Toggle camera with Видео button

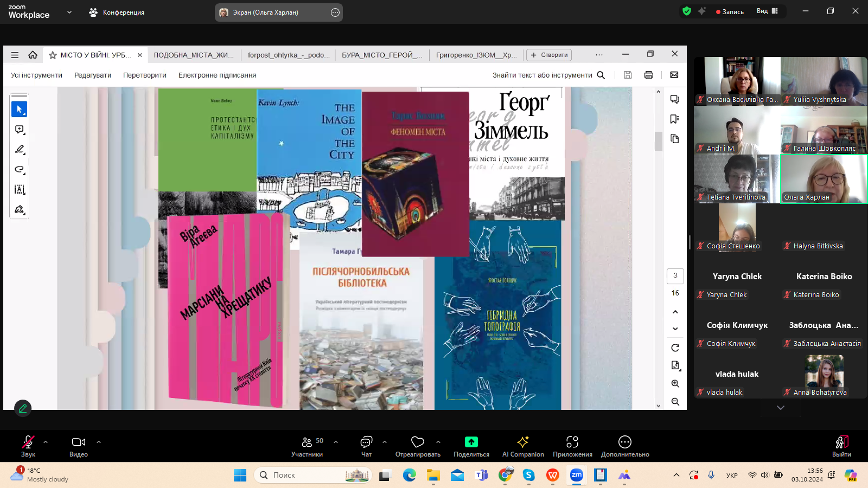[x=79, y=446]
